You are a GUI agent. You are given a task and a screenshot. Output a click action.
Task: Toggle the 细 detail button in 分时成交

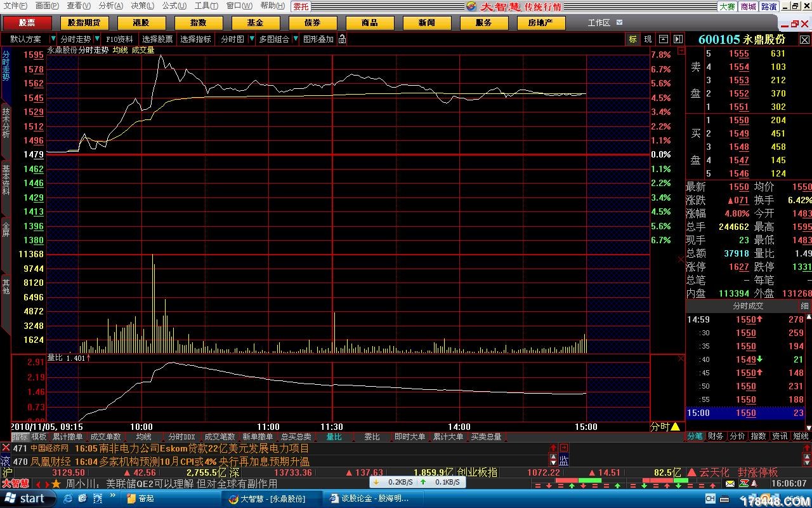point(804,306)
